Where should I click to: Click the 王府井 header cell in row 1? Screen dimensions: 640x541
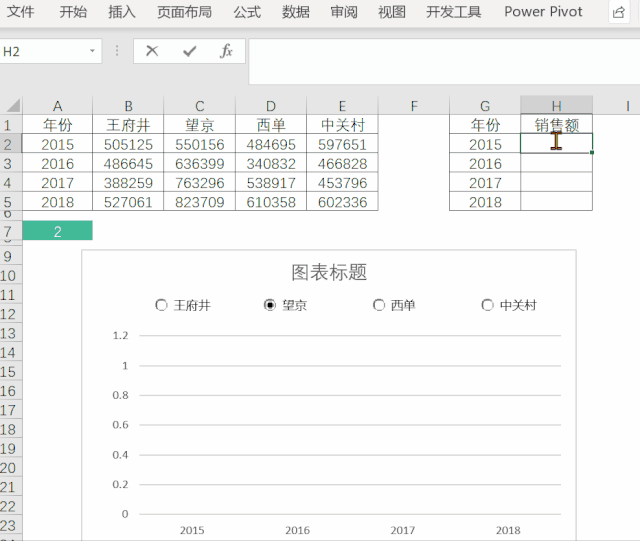[x=128, y=125]
